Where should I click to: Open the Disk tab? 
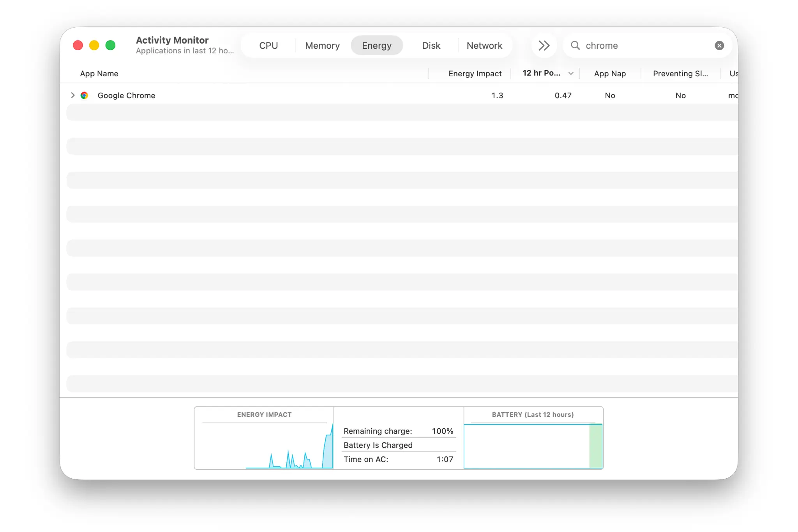[431, 46]
